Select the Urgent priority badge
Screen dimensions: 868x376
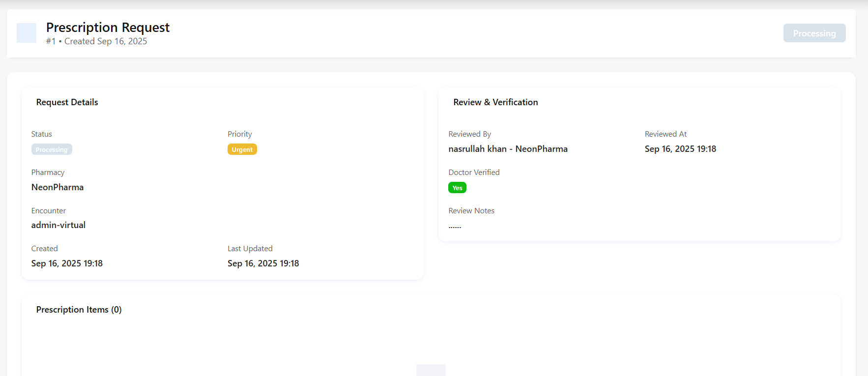coord(242,149)
